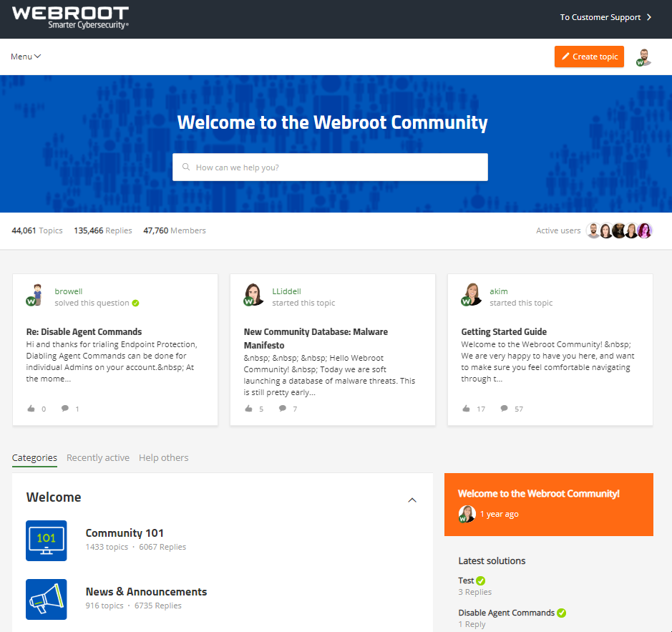This screenshot has width=672, height=632.
Task: Click the Create topic button
Action: coord(589,57)
